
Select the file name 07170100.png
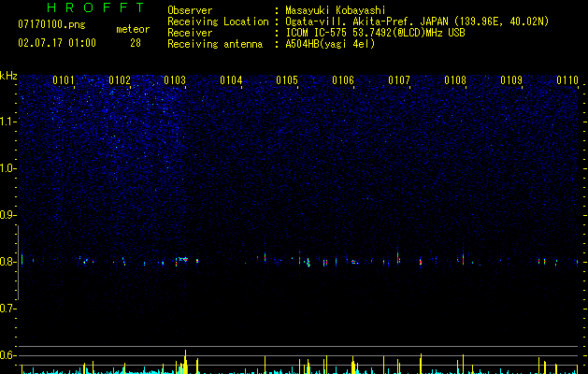[x=51, y=24]
